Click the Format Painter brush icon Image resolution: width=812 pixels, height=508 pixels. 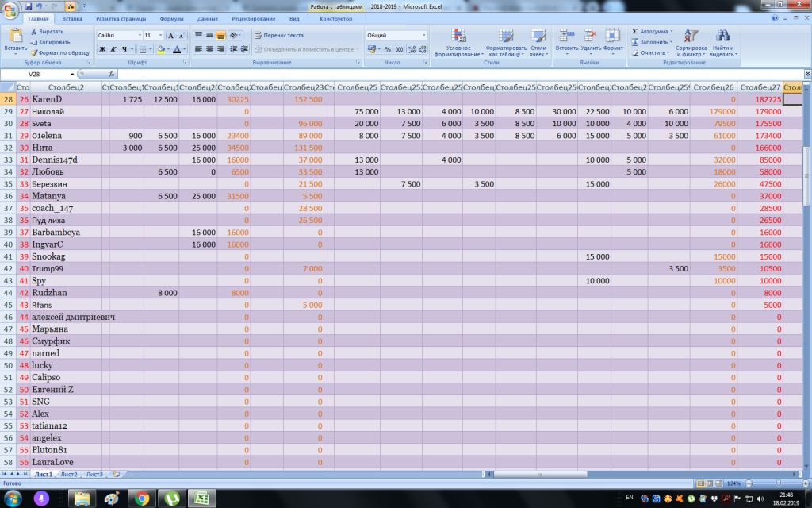pos(34,52)
